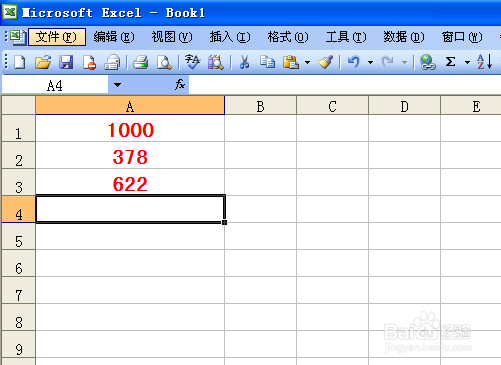This screenshot has height=365, width=501.
Task: Select row 4 header
Action: click(x=18, y=209)
